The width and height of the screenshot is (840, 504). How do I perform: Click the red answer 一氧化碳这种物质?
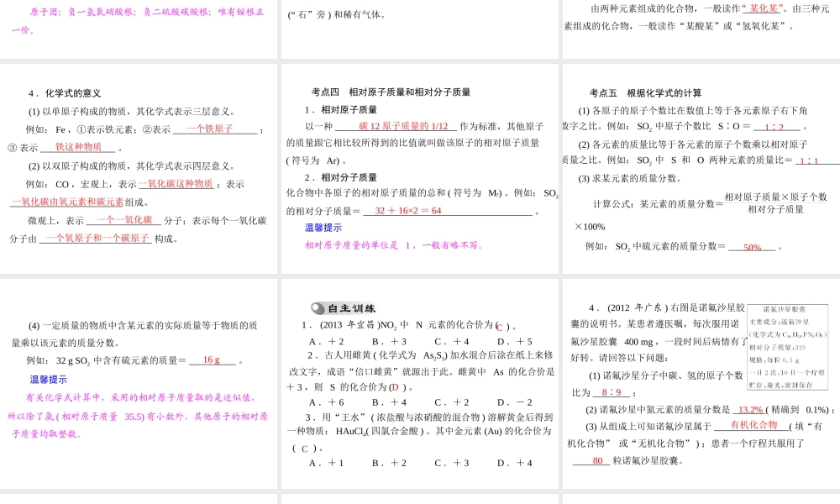[x=176, y=184]
